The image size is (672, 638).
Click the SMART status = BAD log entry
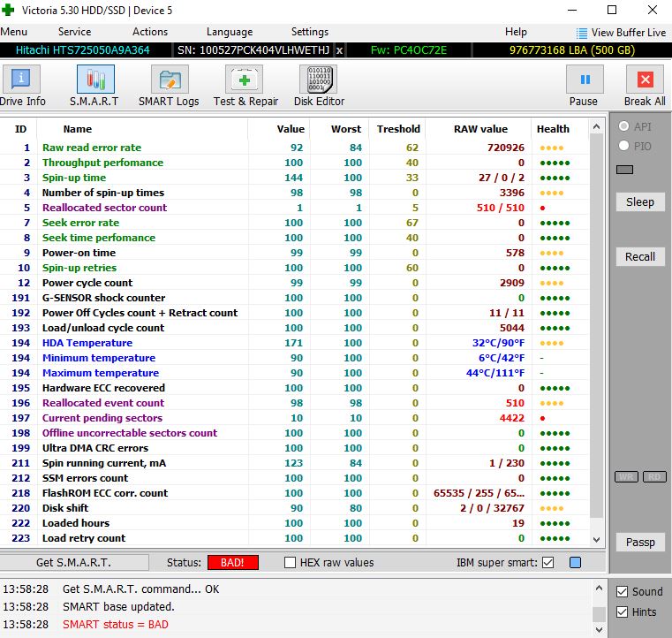coord(116,624)
